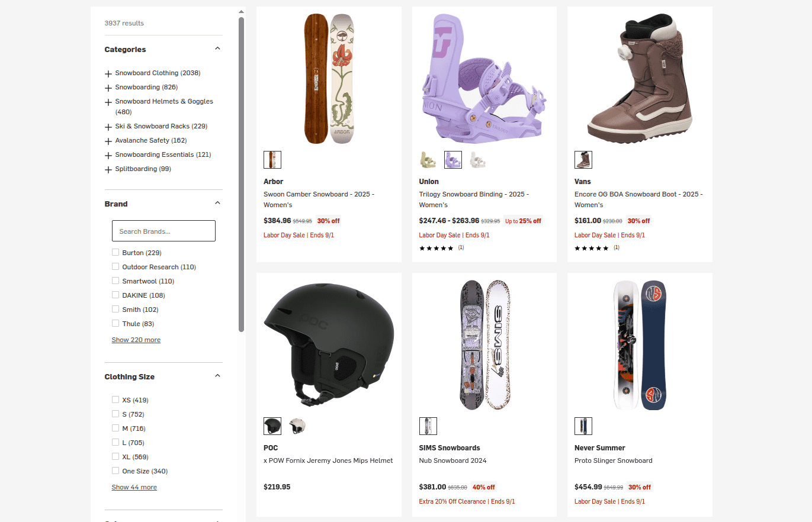Collapse the Categories filter section
812x522 pixels.
(x=217, y=49)
